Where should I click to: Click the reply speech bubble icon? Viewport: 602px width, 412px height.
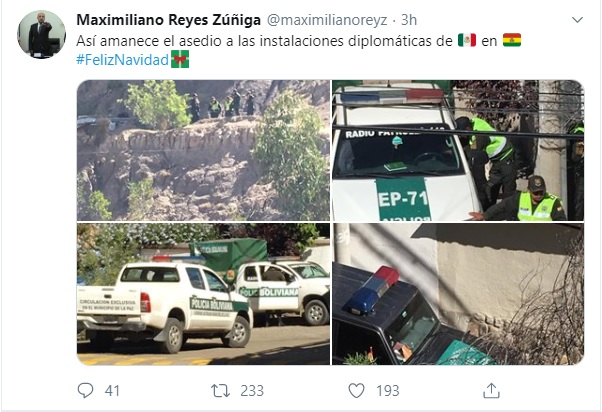coord(85,390)
